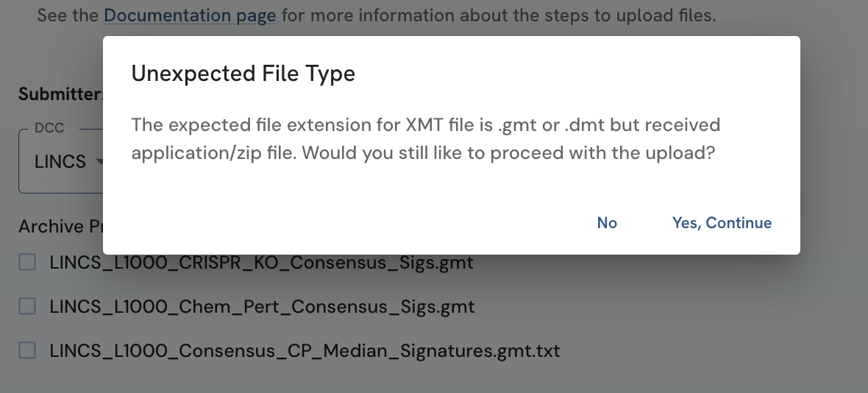
Task: Click No to cancel the upload
Action: 607,223
